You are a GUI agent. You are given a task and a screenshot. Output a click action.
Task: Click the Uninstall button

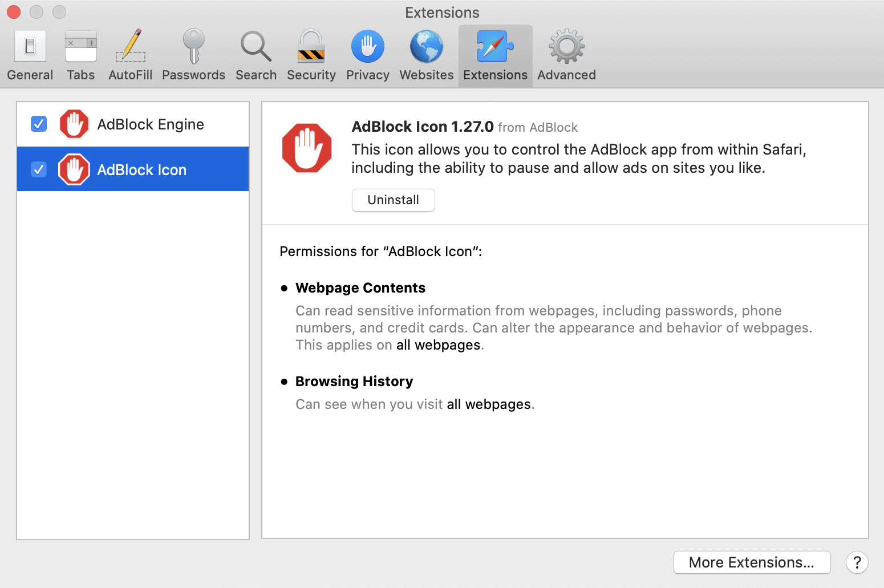(x=393, y=200)
